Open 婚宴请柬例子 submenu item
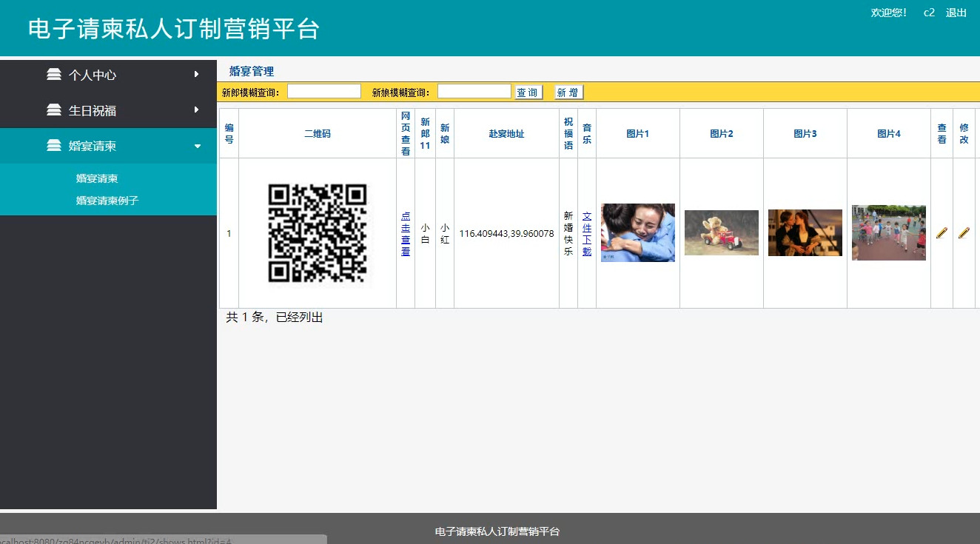980x544 pixels. point(107,201)
